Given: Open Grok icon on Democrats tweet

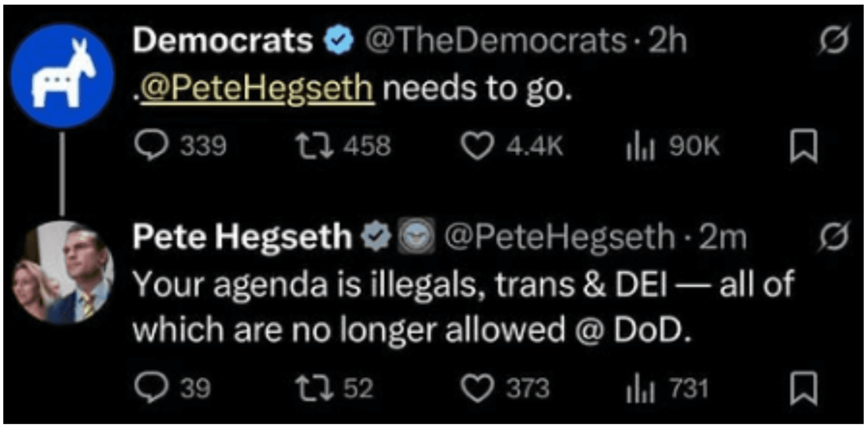Looking at the screenshot, I should [834, 40].
